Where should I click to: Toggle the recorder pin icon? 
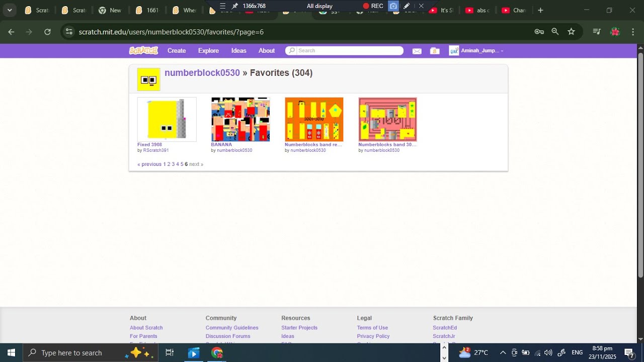(x=234, y=6)
